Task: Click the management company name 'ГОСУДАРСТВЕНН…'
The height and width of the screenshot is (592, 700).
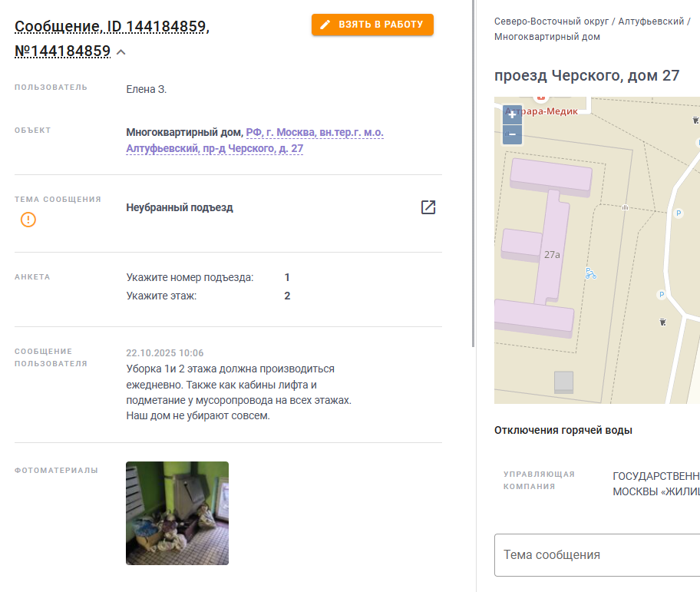Action: [x=656, y=484]
